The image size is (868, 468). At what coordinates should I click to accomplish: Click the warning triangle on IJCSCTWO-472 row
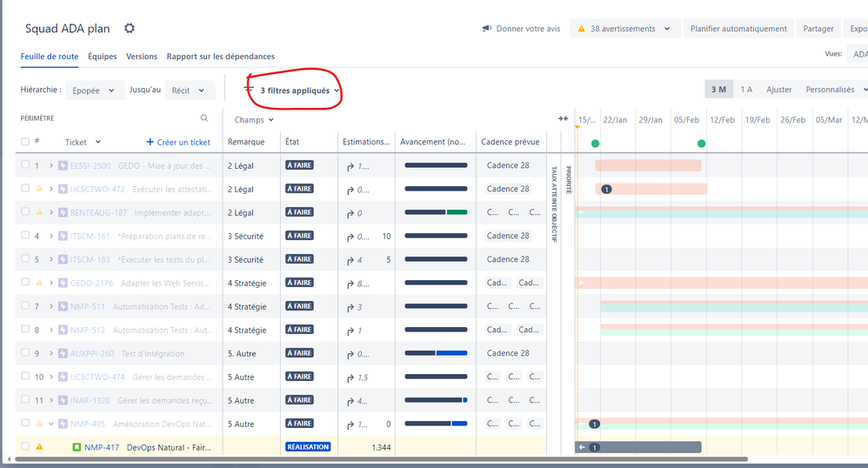(39, 188)
